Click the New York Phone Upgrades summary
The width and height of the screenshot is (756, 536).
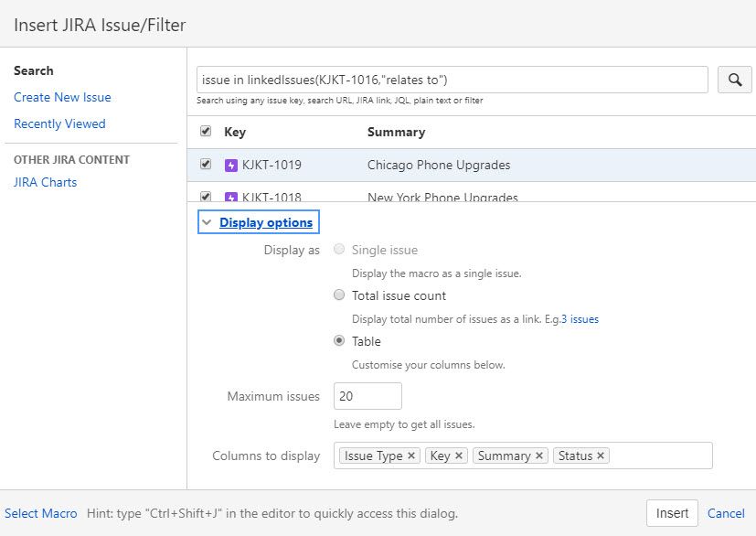tap(442, 197)
